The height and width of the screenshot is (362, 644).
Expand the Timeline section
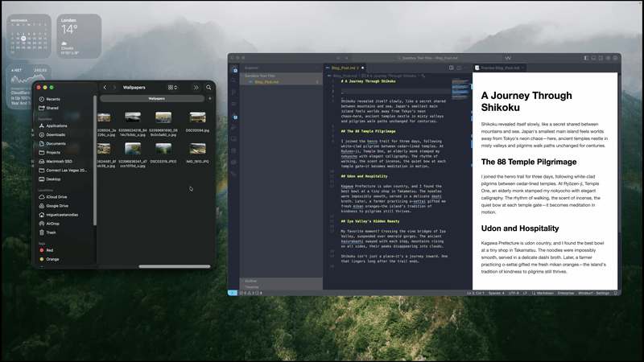tap(281, 287)
